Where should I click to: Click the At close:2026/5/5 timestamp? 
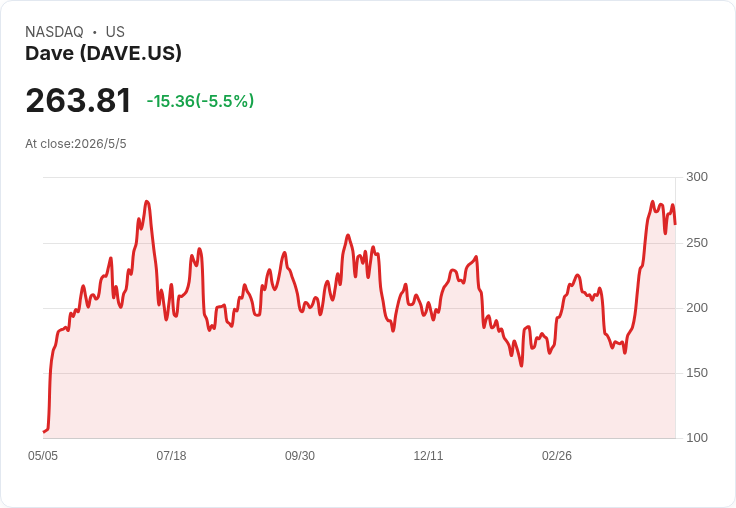coord(76,144)
